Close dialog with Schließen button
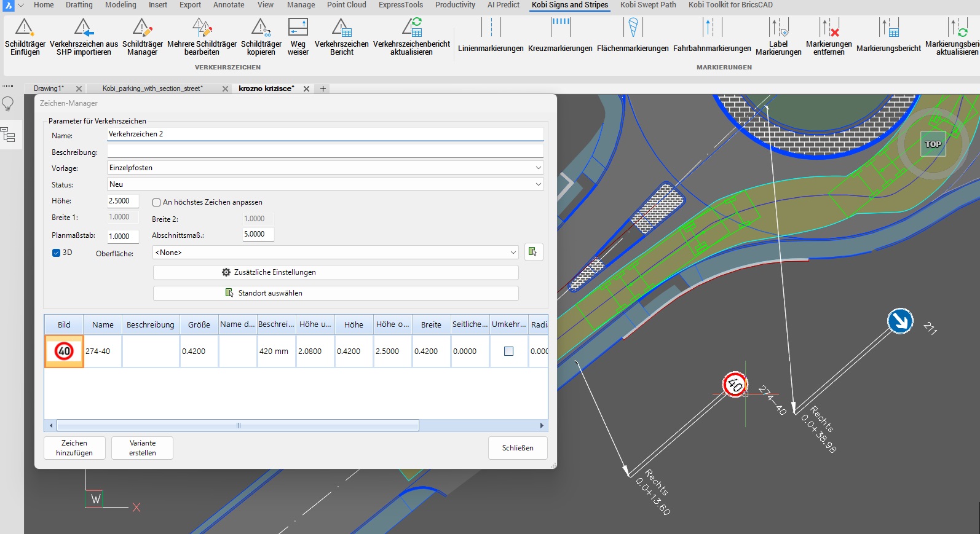This screenshot has height=534, width=980. 518,448
